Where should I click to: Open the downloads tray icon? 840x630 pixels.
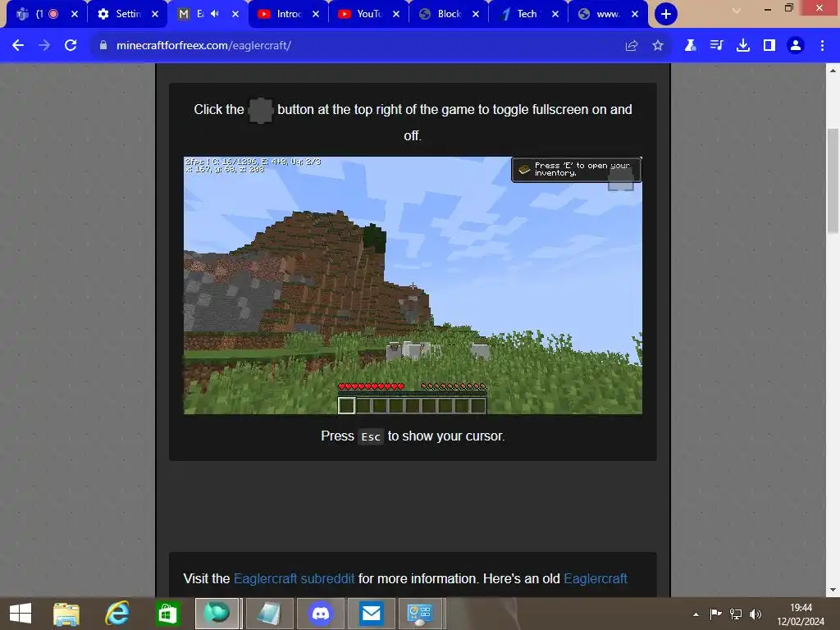pos(743,46)
